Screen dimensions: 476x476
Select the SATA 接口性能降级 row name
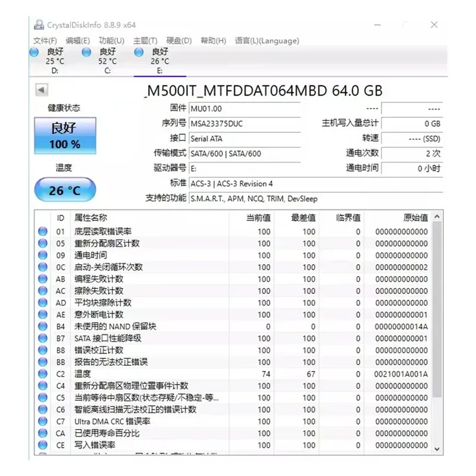[x=108, y=338]
